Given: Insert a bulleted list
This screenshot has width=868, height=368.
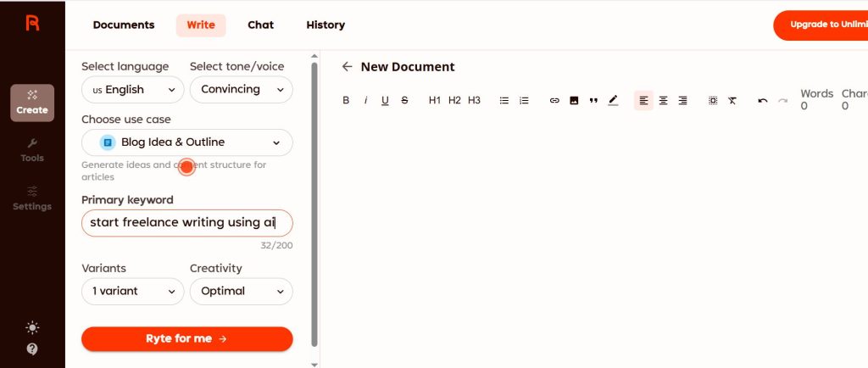Looking at the screenshot, I should (x=504, y=100).
